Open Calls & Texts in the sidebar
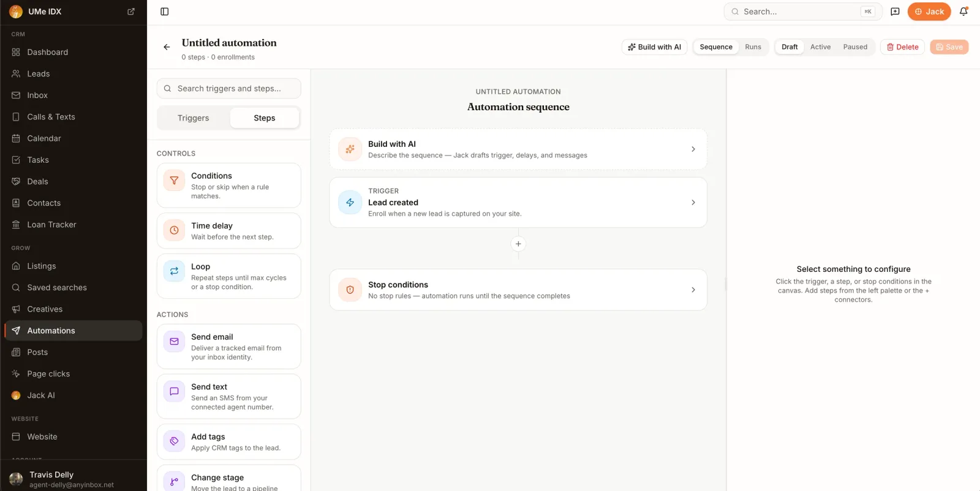The image size is (980, 491). point(73,117)
